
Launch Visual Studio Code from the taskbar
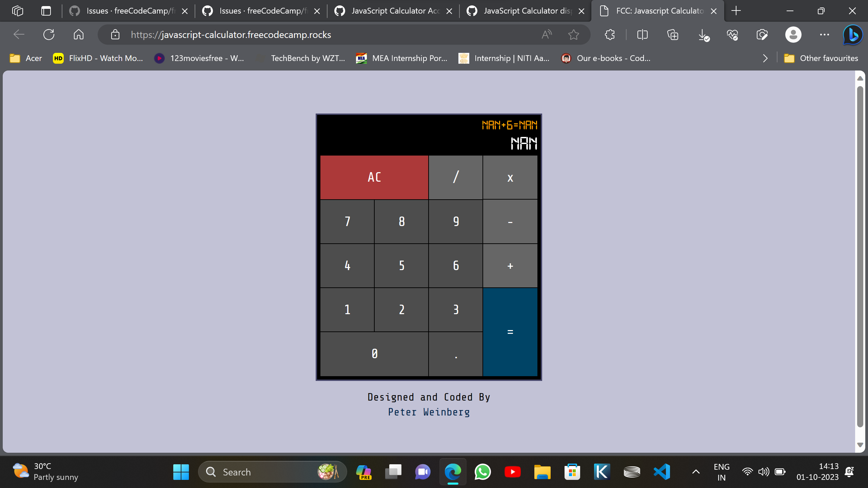662,471
